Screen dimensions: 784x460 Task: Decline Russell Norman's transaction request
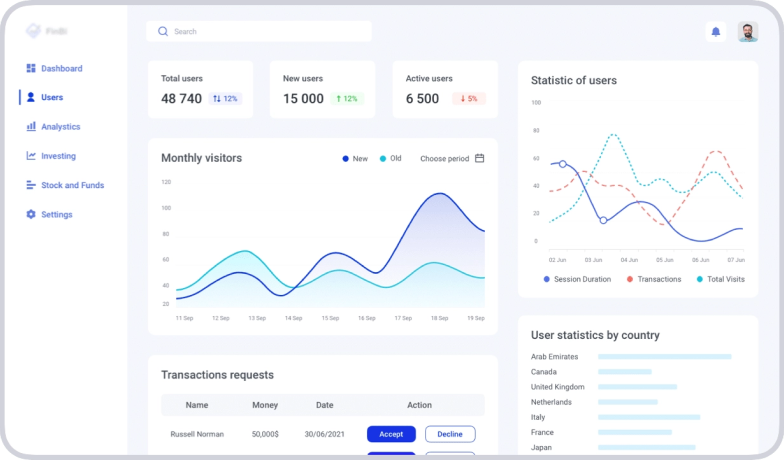[x=450, y=434]
